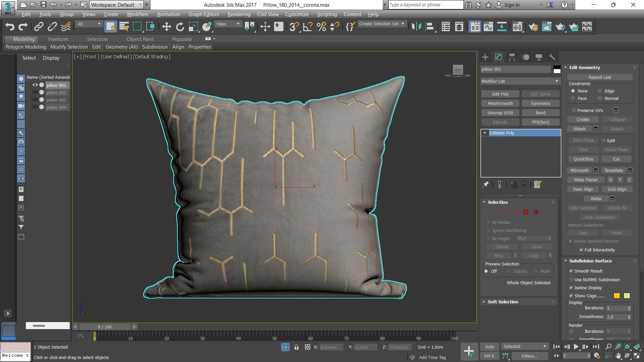
Task: Select the Face constraint radio button
Action: (573, 99)
